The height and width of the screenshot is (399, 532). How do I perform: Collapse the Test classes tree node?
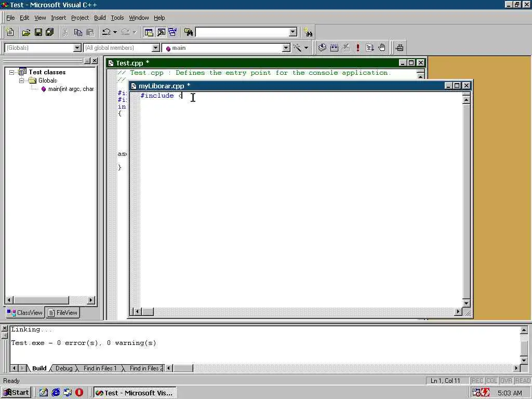tap(11, 72)
